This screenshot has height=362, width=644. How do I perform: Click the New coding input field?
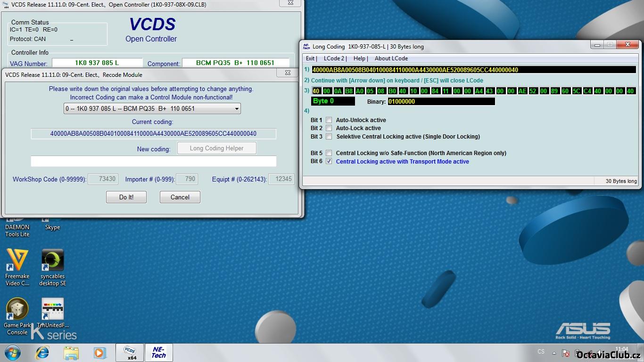153,161
